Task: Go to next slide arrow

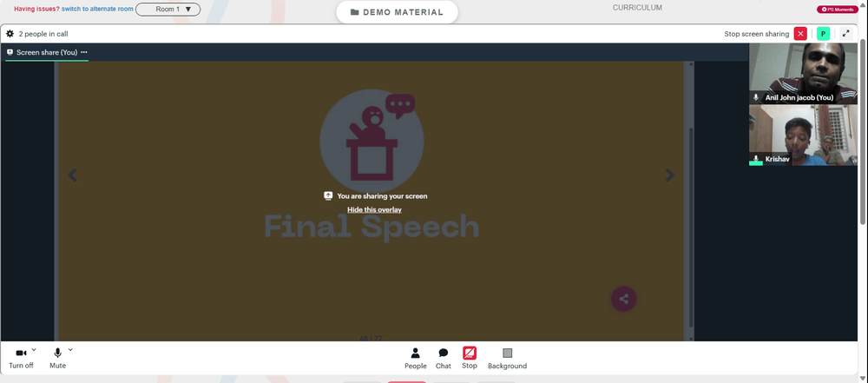Action: [x=670, y=175]
